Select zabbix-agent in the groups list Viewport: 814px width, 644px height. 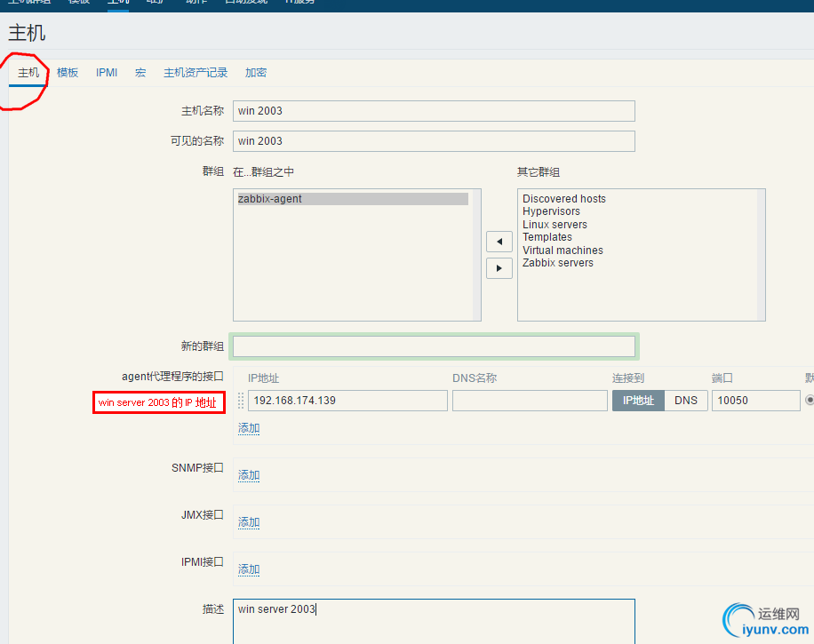click(353, 199)
